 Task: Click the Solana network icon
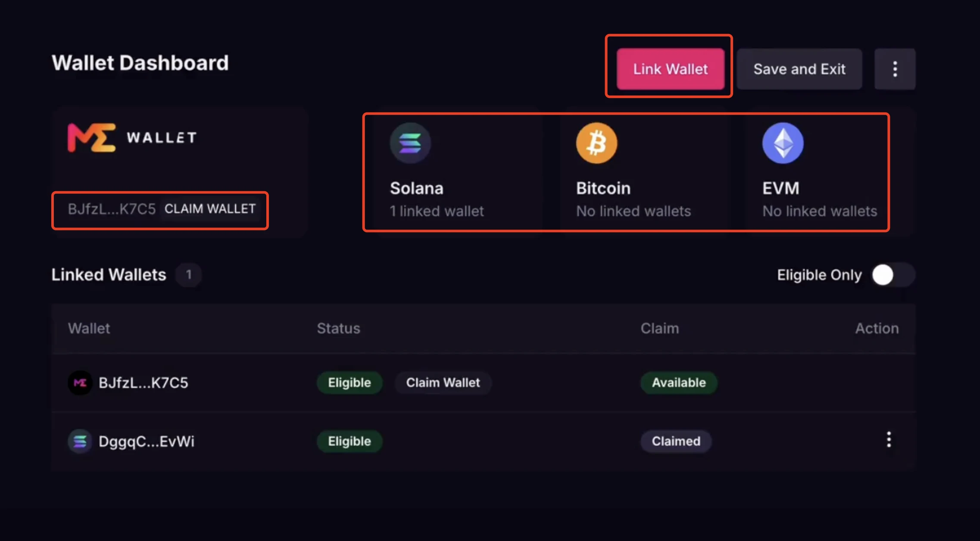pyautogui.click(x=409, y=143)
